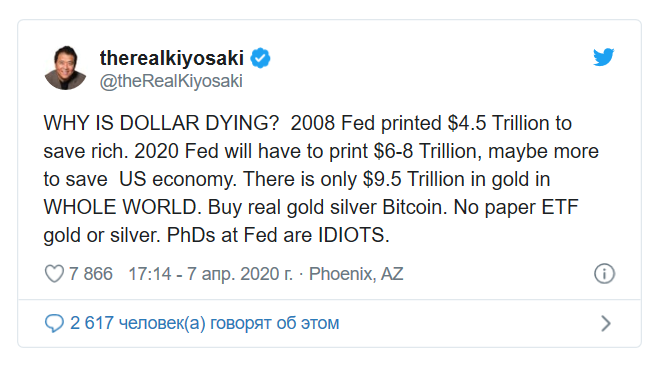Click the Twitter bird logo

604,57
